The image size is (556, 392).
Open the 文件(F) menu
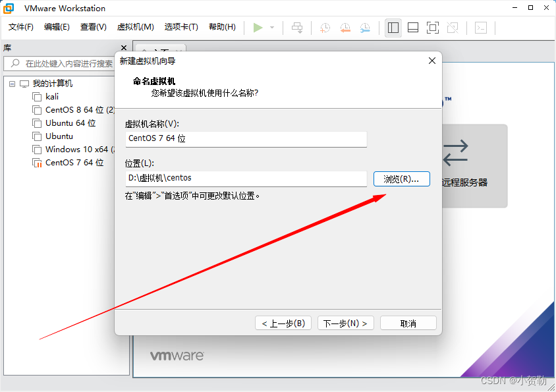21,27
